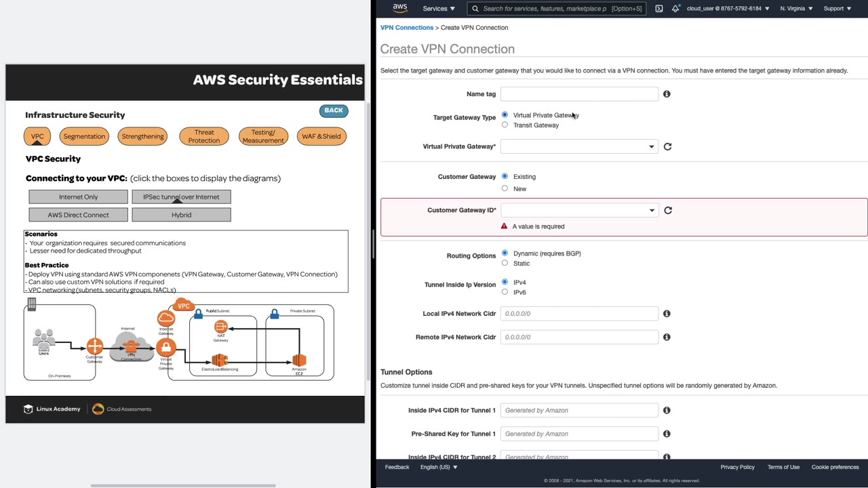
Task: Click the warning icon beside 'A value is required'
Action: 504,226
